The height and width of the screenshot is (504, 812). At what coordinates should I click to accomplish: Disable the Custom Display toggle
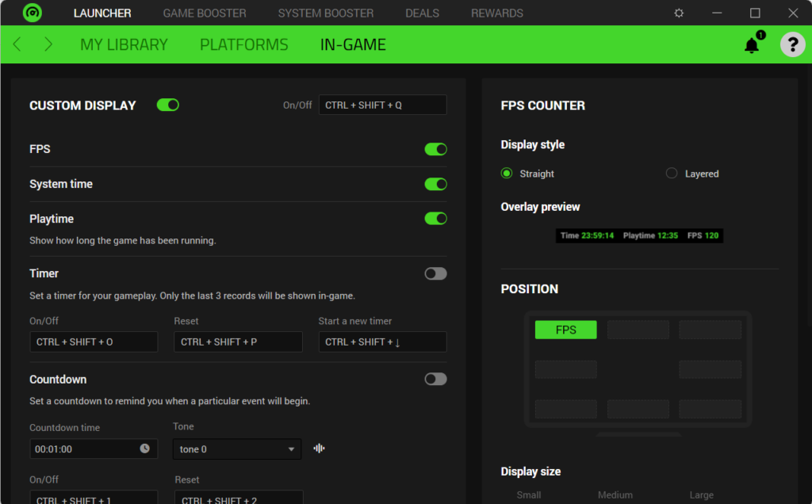pos(168,105)
